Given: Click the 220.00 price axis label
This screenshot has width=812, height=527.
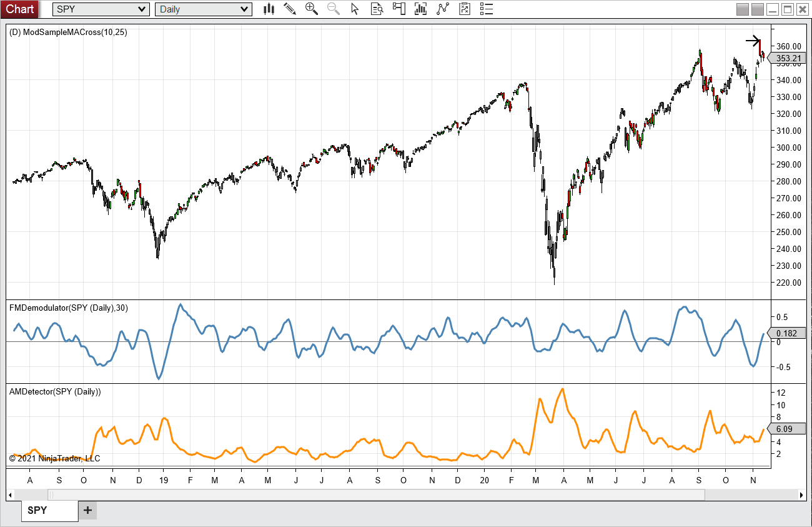Looking at the screenshot, I should click(788, 283).
